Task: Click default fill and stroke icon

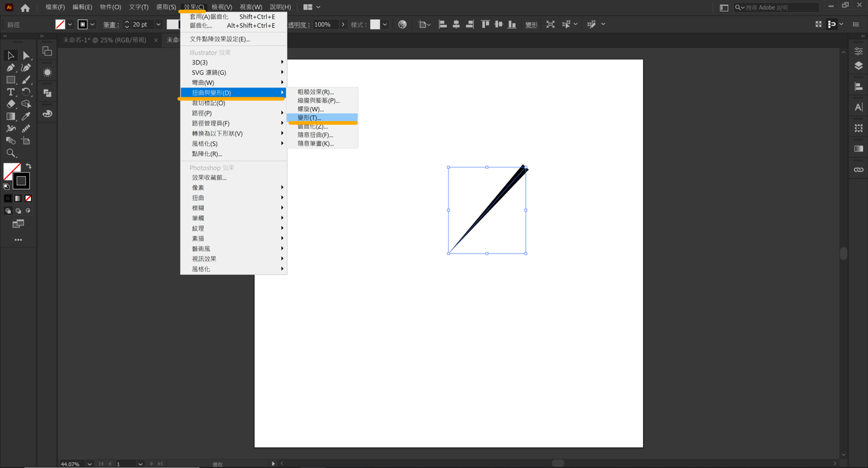Action: [x=6, y=186]
